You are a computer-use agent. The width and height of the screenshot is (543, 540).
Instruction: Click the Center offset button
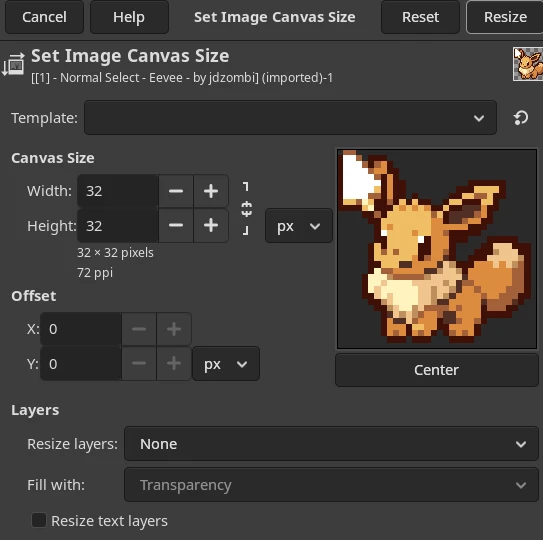[437, 370]
